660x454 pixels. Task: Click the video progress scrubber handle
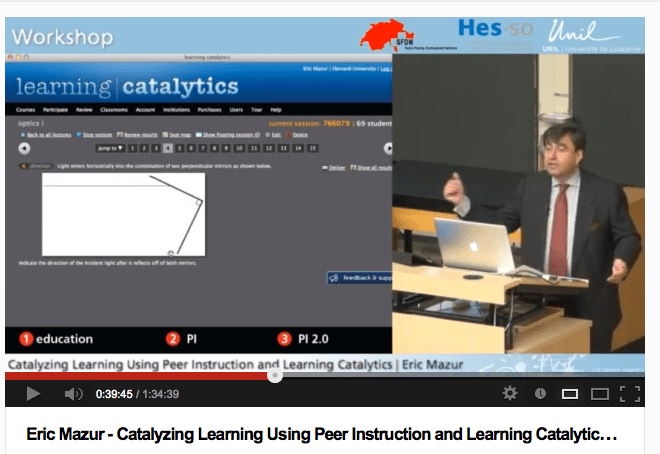(275, 375)
